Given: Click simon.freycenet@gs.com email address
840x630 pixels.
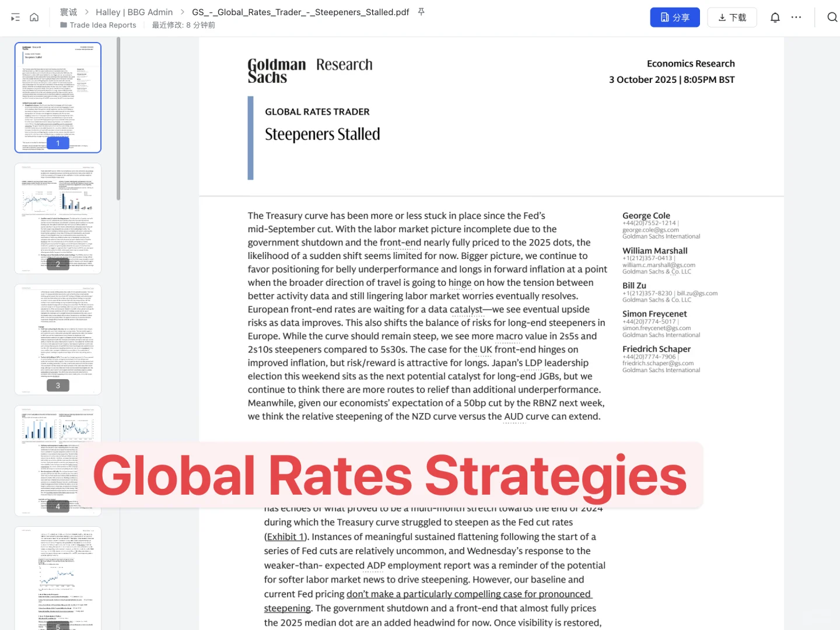Looking at the screenshot, I should [656, 328].
